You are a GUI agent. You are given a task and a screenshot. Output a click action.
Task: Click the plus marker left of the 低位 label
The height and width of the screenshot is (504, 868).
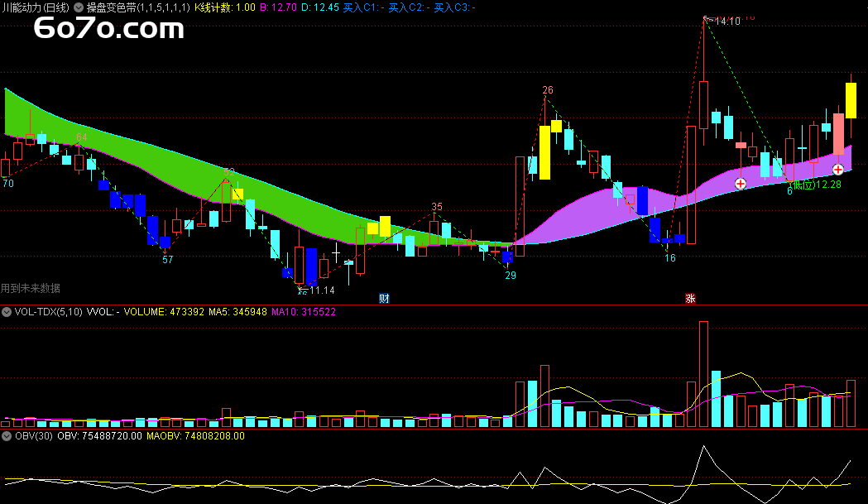pyautogui.click(x=740, y=184)
